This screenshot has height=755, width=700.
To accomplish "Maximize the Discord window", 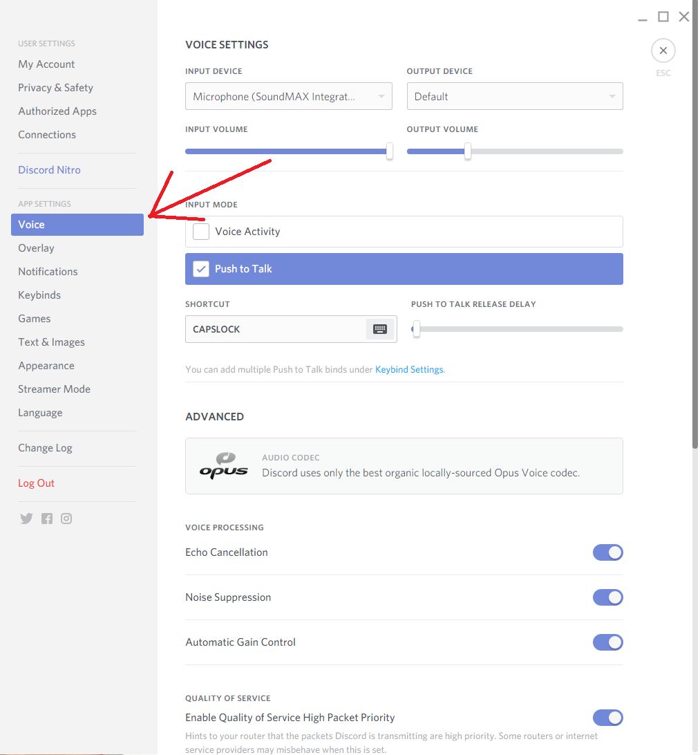I will coord(663,17).
